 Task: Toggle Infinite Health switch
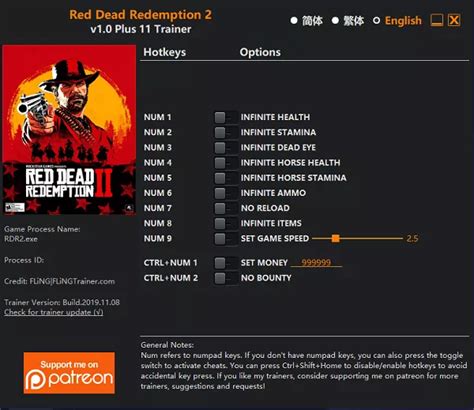point(225,117)
